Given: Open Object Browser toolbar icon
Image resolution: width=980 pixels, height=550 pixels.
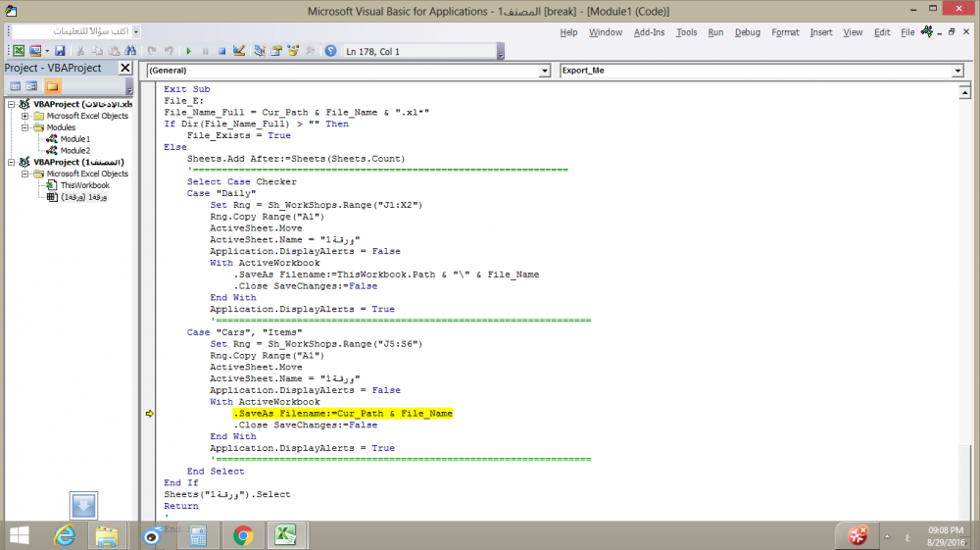Looking at the screenshot, I should 293,51.
